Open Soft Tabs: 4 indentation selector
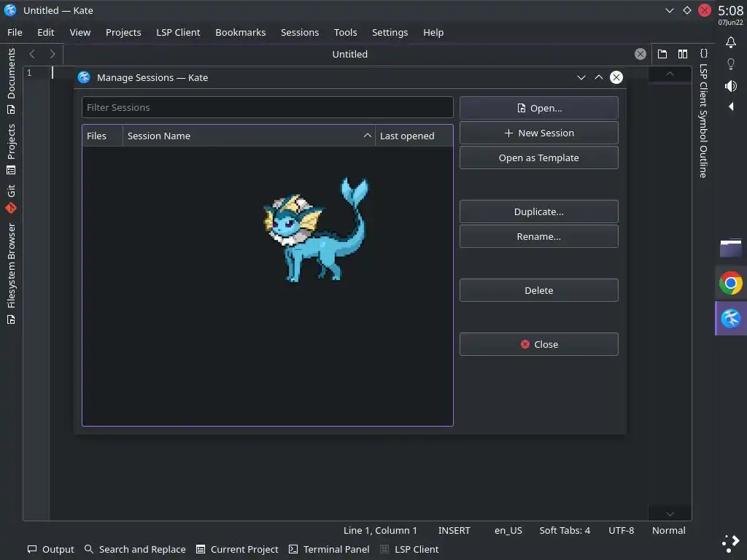This screenshot has height=560, width=747. (x=565, y=531)
